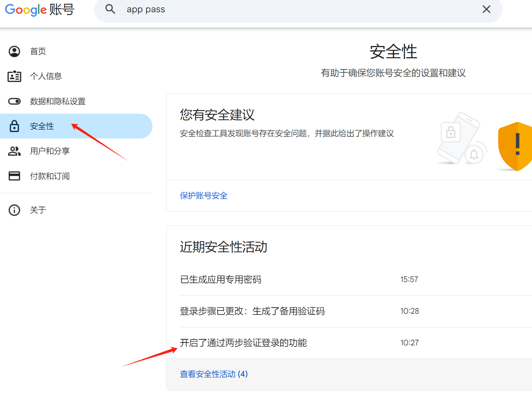Open 查看安全性活动 (4) link
Screen dimensions: 532x403
214,374
